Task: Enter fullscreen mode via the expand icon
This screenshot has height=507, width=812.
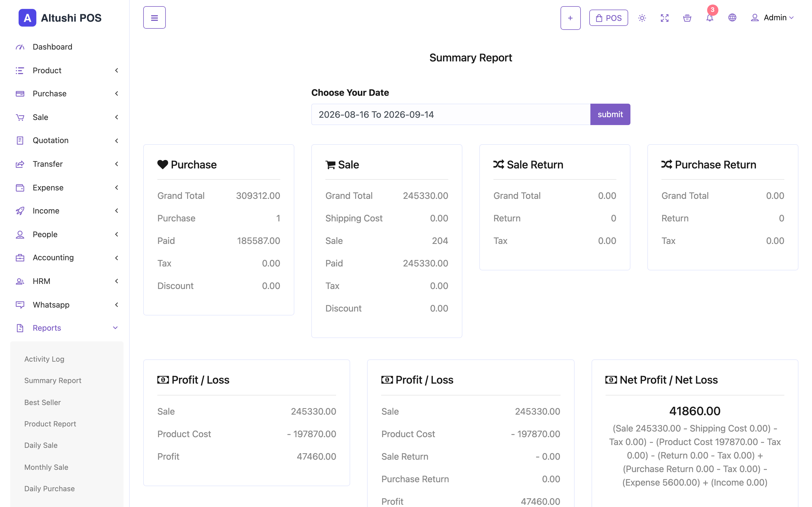Action: click(664, 18)
